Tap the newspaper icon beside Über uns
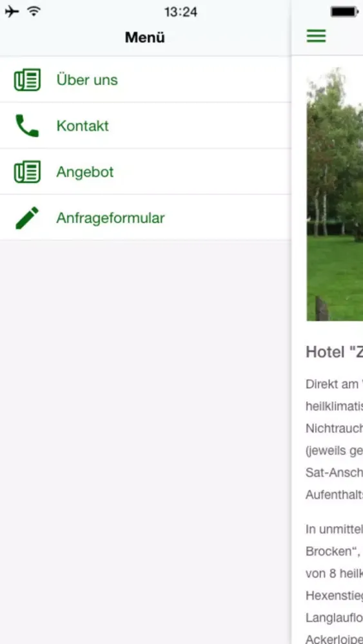363x644 pixels. click(x=27, y=80)
